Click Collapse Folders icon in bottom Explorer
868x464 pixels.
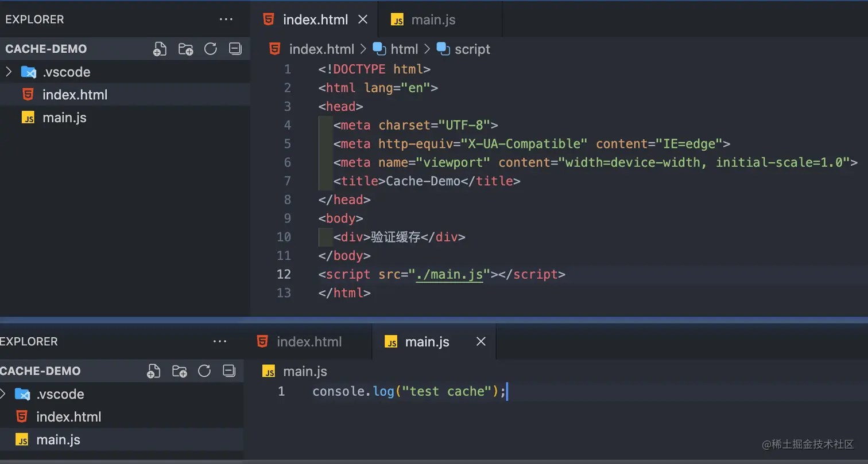pos(229,371)
